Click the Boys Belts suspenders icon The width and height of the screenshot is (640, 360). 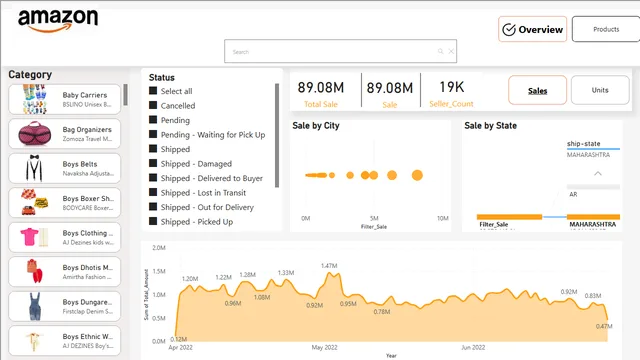(x=34, y=168)
